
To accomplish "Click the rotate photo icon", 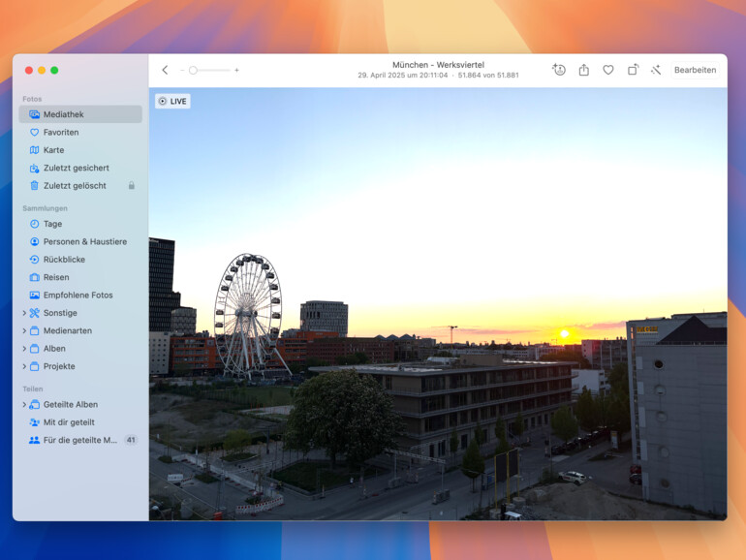I will 633,70.
